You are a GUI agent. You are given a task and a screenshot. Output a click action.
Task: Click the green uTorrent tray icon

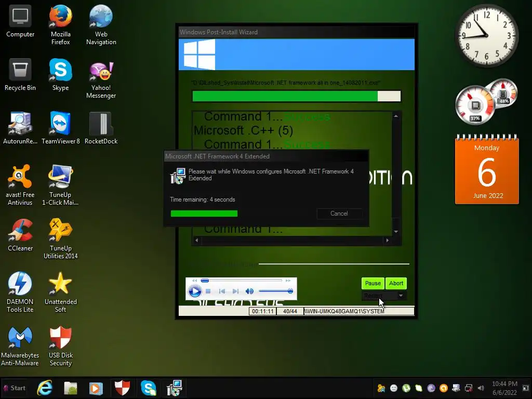[406, 388]
